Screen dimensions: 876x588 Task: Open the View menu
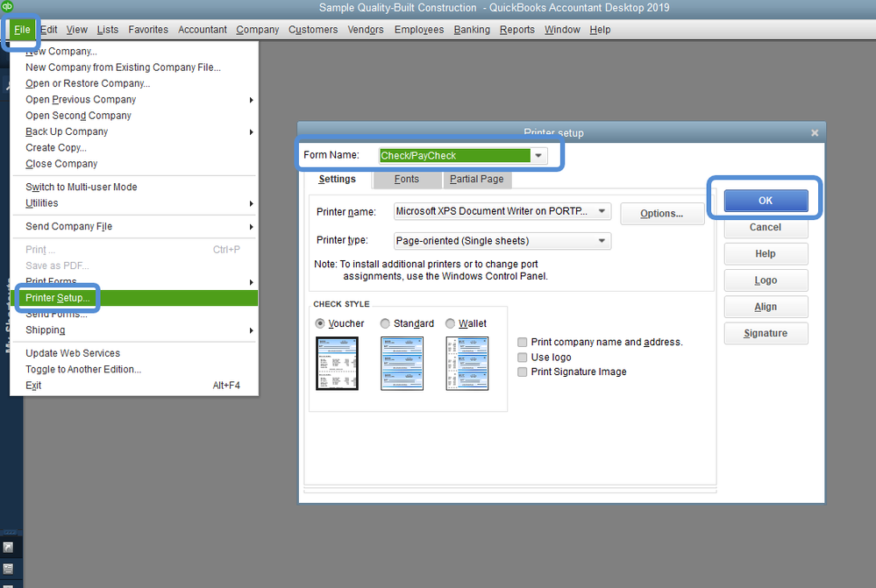(76, 30)
